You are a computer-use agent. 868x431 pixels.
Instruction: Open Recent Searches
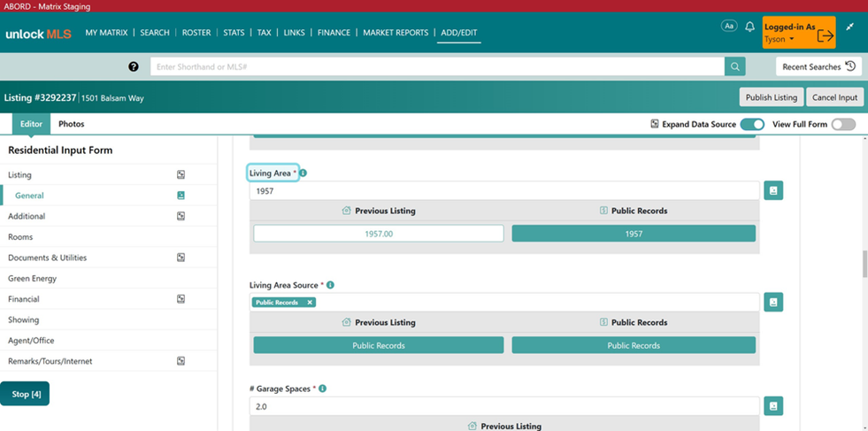point(818,66)
